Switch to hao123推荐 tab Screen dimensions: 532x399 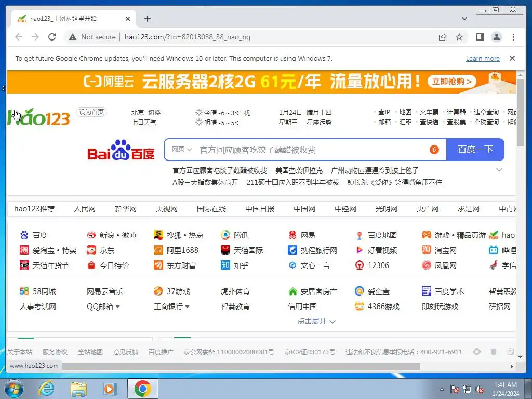click(34, 209)
